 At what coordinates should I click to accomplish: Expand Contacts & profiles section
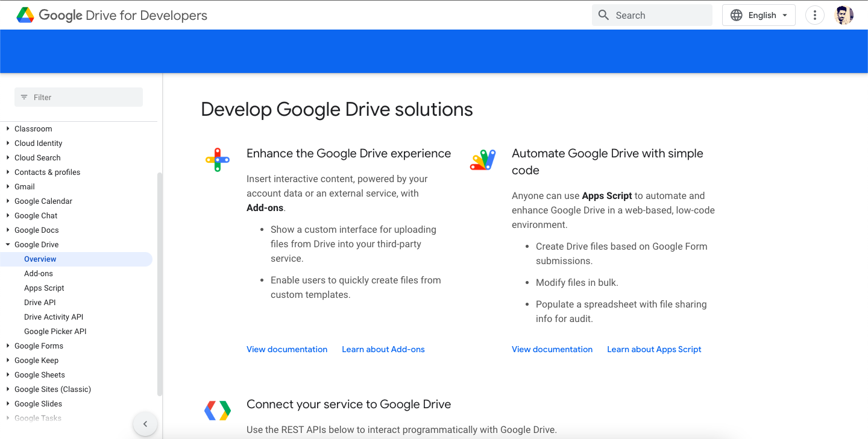(x=8, y=172)
